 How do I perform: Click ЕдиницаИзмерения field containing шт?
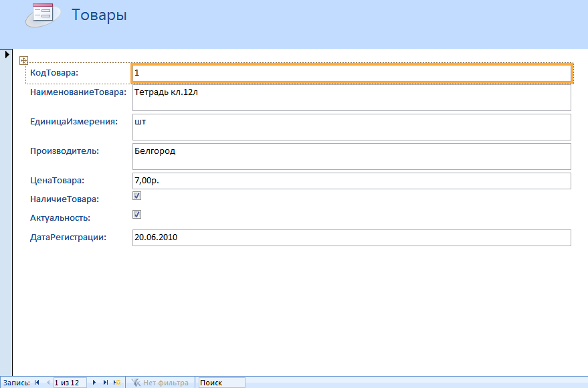pos(352,127)
